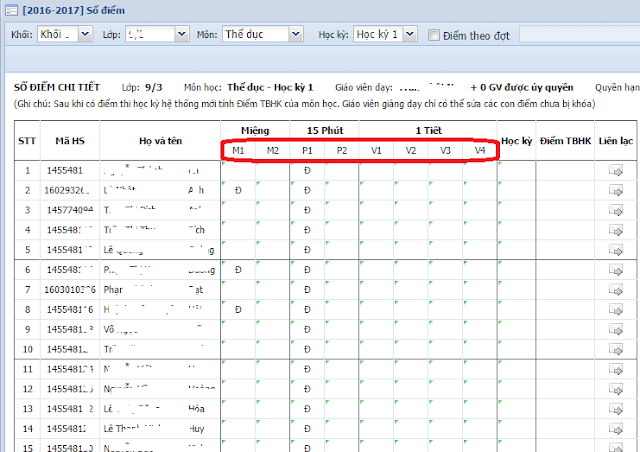Open the Học kỳ dropdown arrow
Screen dimensions: 640x452
point(410,34)
